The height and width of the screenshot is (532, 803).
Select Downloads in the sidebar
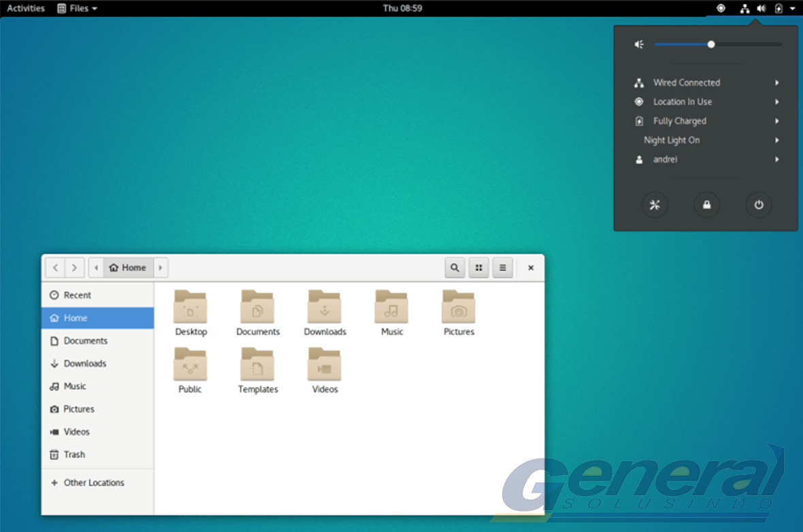coord(97,363)
